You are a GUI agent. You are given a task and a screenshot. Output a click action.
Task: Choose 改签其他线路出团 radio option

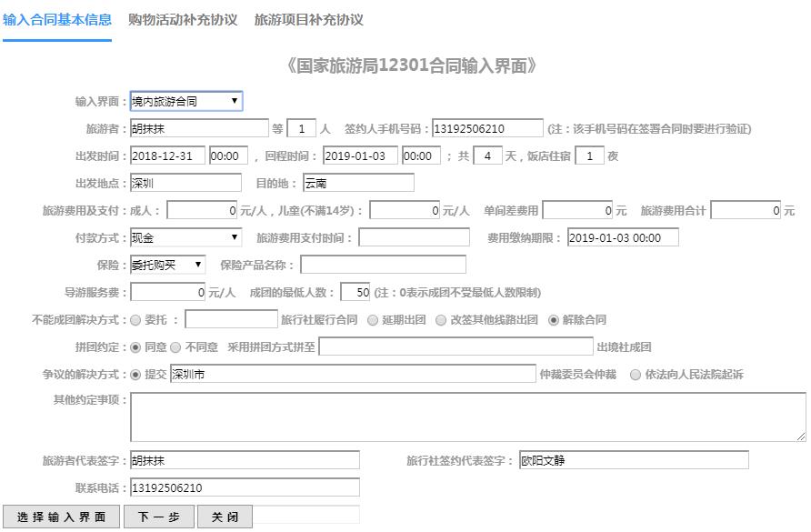[x=441, y=320]
